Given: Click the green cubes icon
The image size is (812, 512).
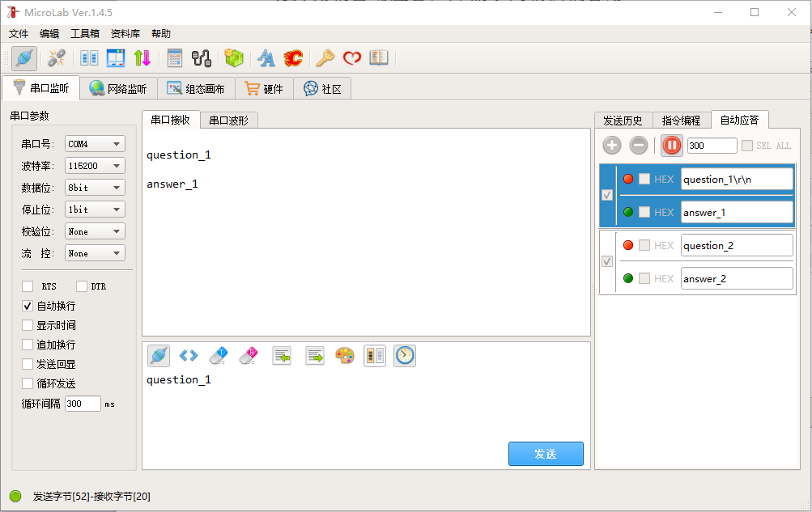Looking at the screenshot, I should click(233, 58).
